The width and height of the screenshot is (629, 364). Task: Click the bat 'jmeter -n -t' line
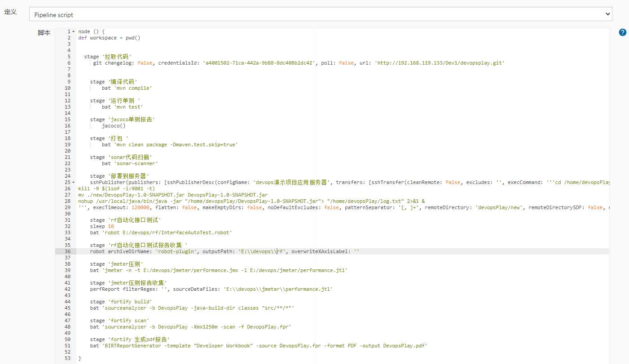click(219, 270)
